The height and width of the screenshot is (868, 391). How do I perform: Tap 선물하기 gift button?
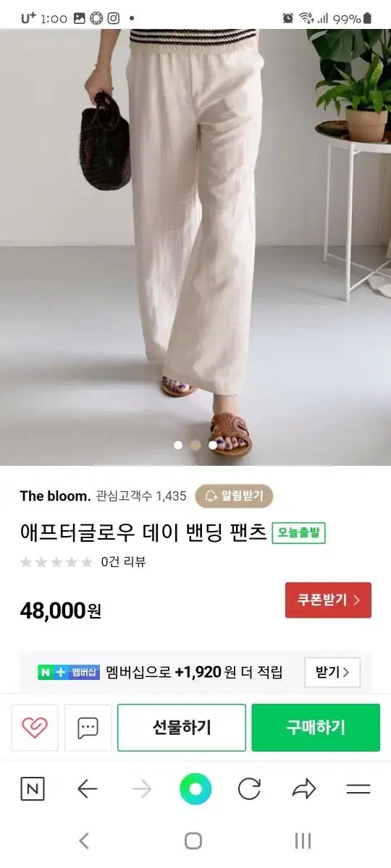click(x=182, y=728)
